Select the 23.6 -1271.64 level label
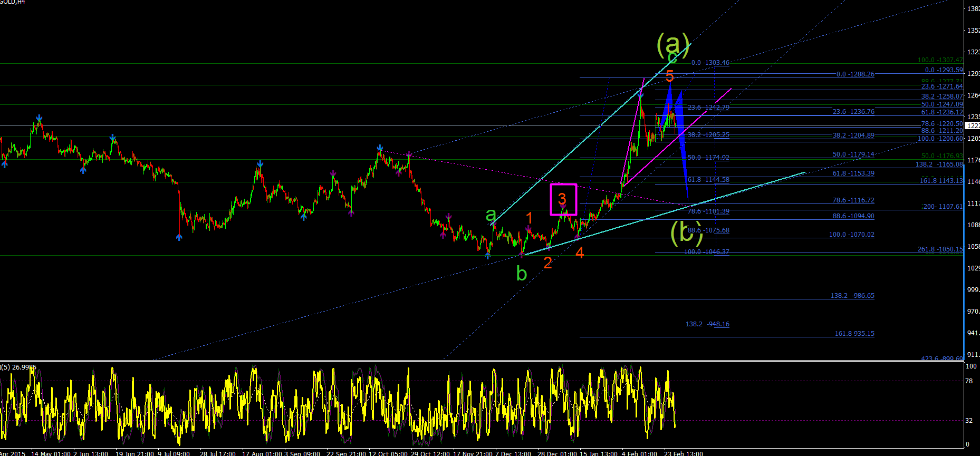 point(942,86)
